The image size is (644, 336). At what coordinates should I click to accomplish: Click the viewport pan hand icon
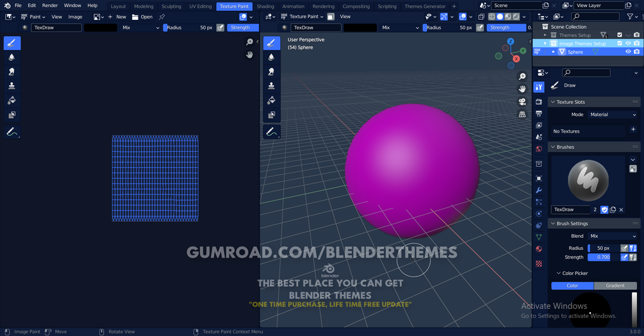pos(522,88)
